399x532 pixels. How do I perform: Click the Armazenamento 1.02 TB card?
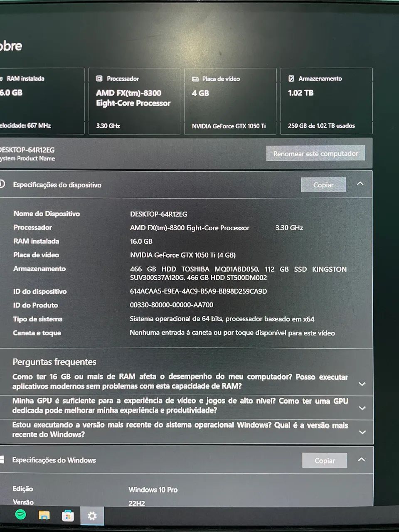click(x=326, y=101)
